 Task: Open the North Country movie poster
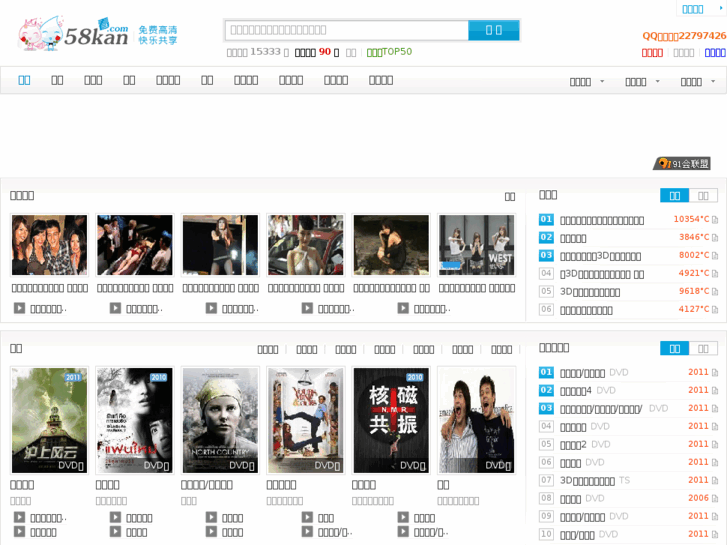click(220, 420)
